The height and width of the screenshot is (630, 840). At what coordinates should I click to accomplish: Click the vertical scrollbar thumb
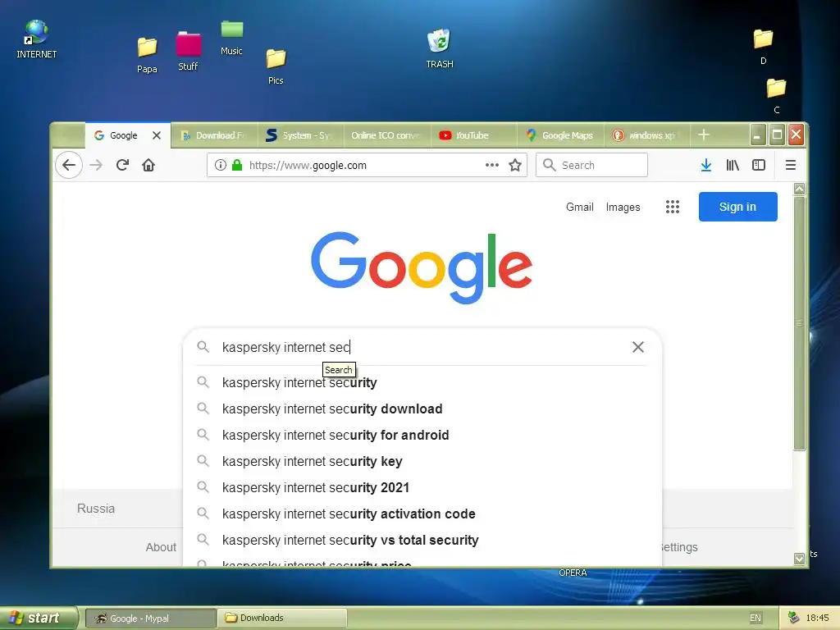click(x=799, y=323)
